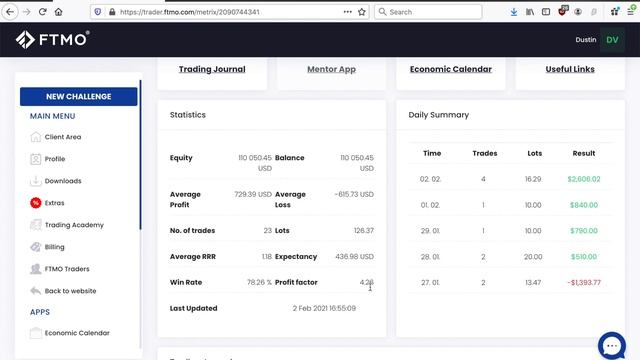The image size is (640, 360).
Task: Open the Downloads arrow in toolbar
Action: coord(514,12)
